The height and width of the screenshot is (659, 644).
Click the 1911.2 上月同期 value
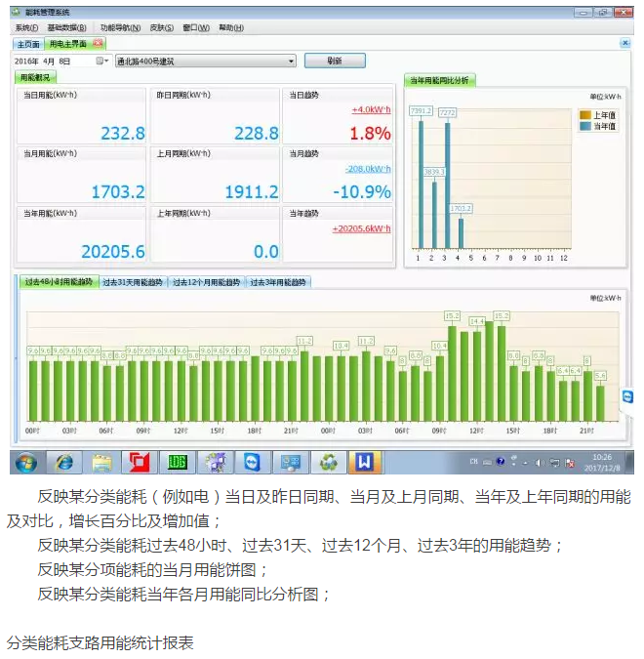(252, 192)
